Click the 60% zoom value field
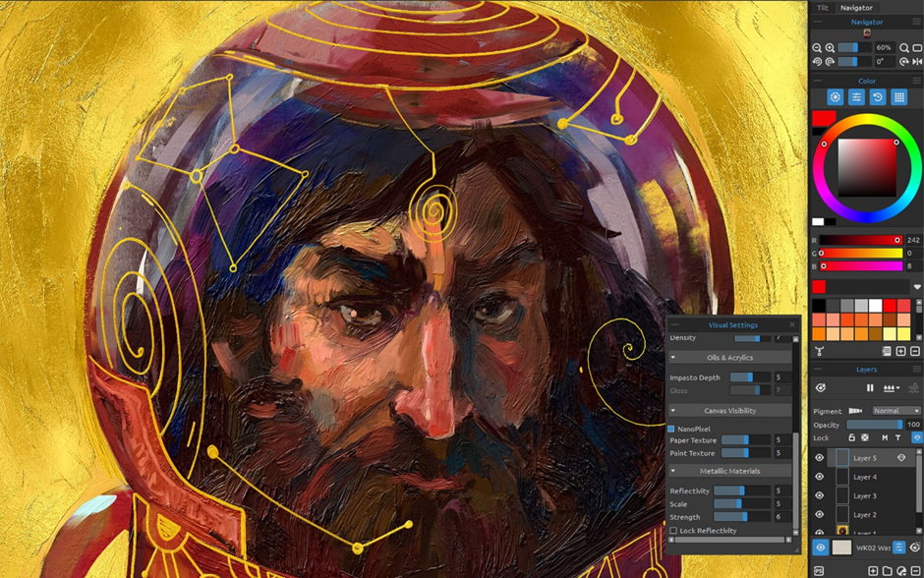 click(884, 48)
